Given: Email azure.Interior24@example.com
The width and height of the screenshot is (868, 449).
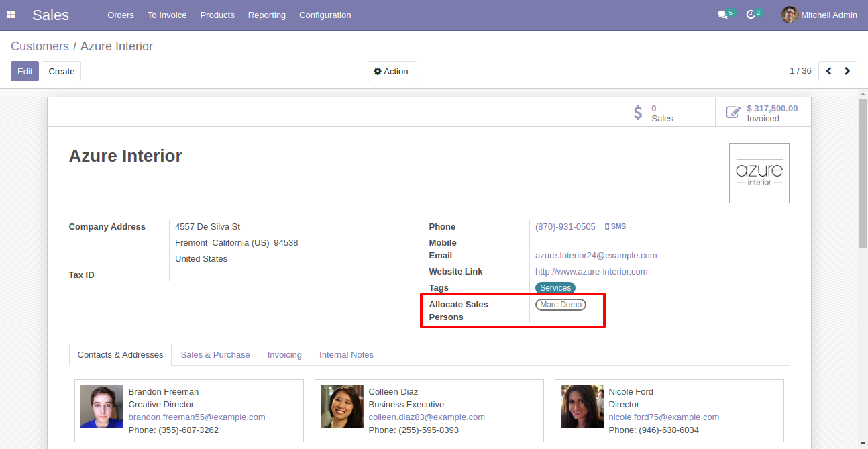Looking at the screenshot, I should click(x=596, y=256).
